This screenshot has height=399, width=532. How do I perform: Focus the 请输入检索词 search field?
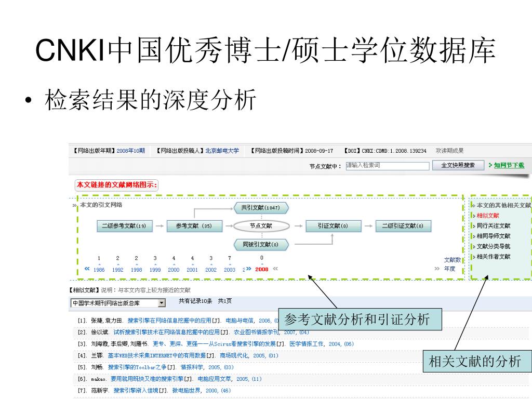tap(388, 166)
